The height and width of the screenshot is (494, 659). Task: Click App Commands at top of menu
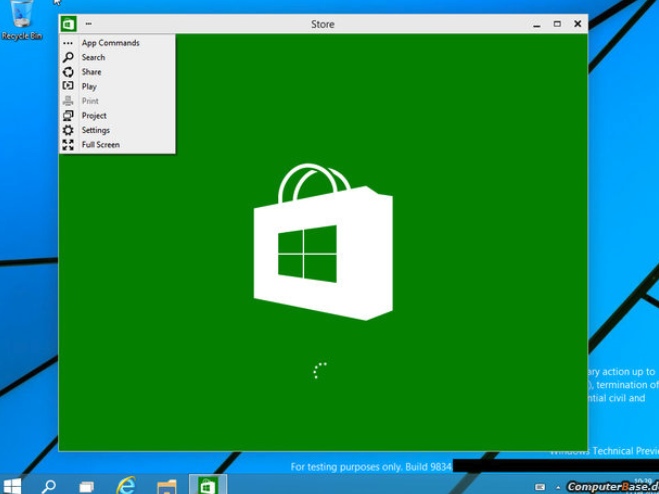(x=110, y=43)
